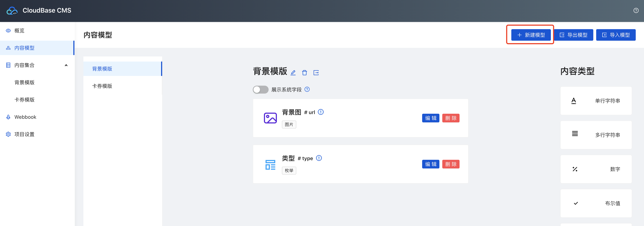This screenshot has height=226, width=644.
Task: Click the 导出模型 button
Action: point(574,35)
